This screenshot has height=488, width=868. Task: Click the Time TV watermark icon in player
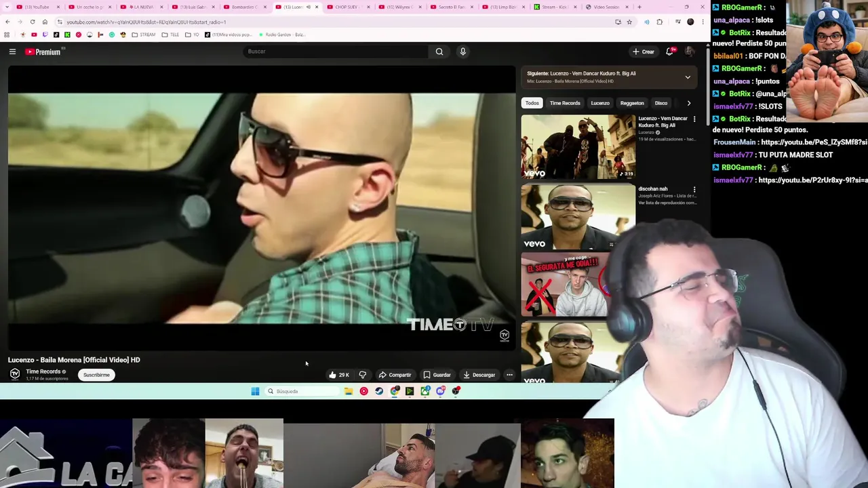pos(505,335)
